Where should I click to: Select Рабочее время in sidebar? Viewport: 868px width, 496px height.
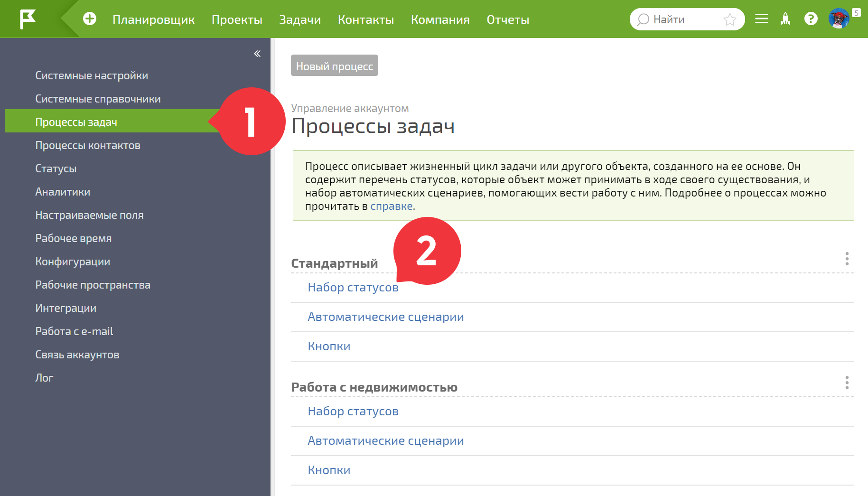coord(74,238)
